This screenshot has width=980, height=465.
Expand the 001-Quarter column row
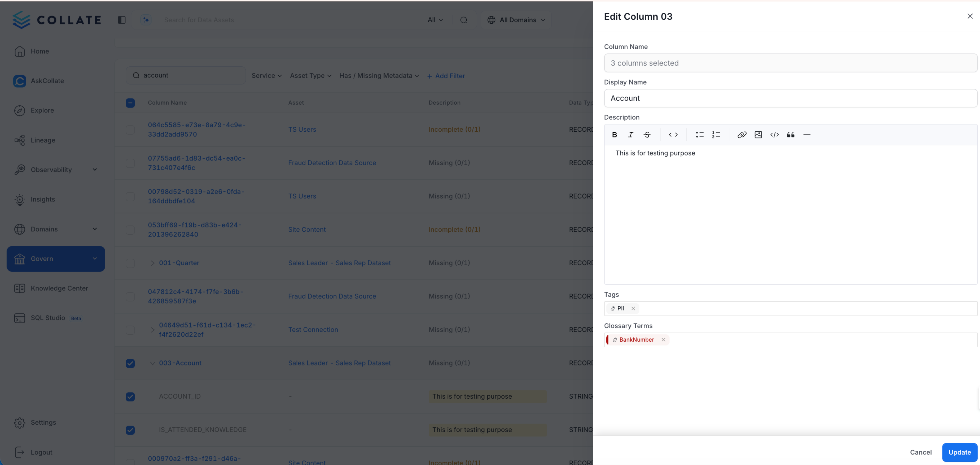tap(152, 263)
